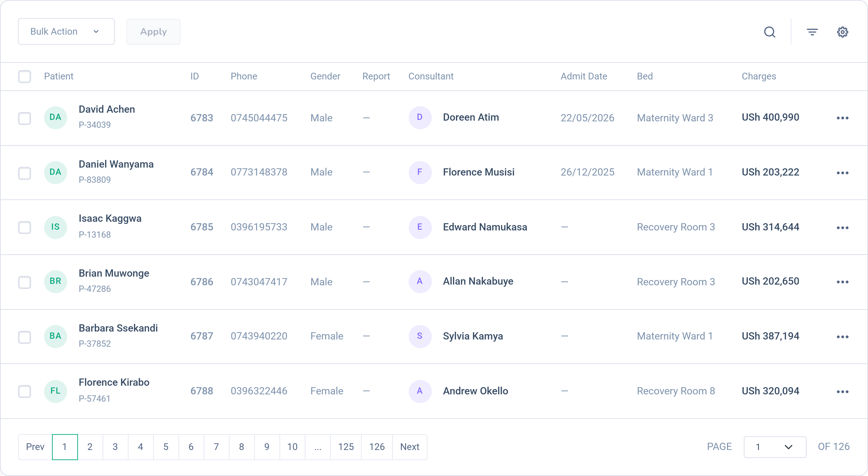Click consultant name Andrew Okello
Image resolution: width=868 pixels, height=476 pixels.
tap(475, 391)
